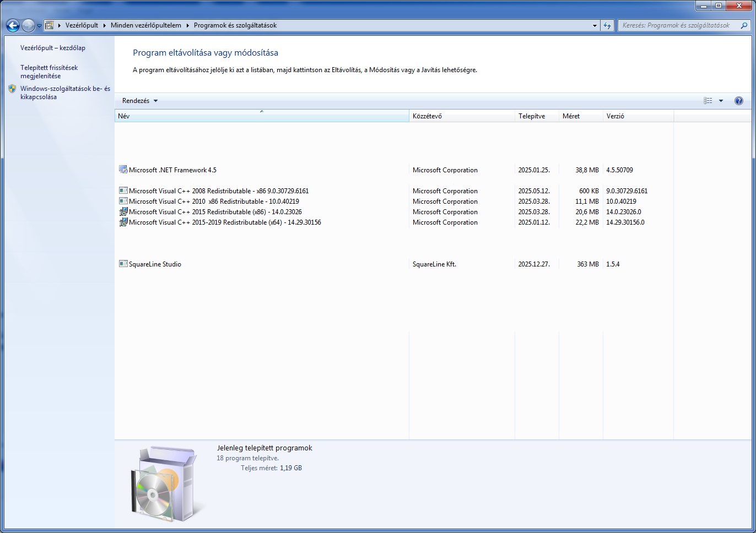
Task: Click the 22,2 MB size value
Action: click(587, 222)
